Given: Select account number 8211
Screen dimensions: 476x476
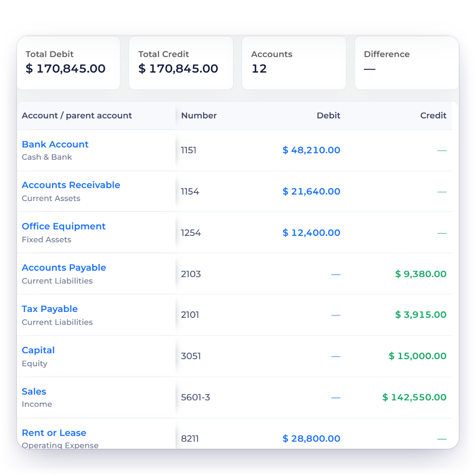Looking at the screenshot, I should 190,439.
